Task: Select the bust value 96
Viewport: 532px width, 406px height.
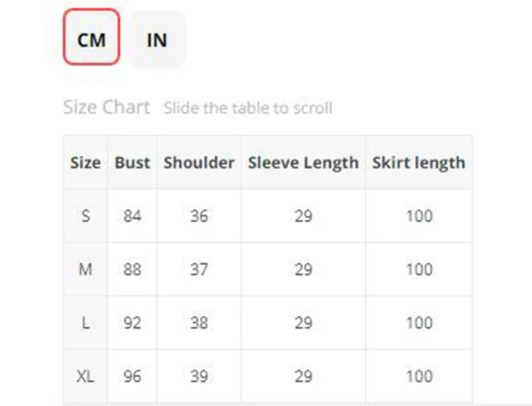Action: pyautogui.click(x=132, y=376)
